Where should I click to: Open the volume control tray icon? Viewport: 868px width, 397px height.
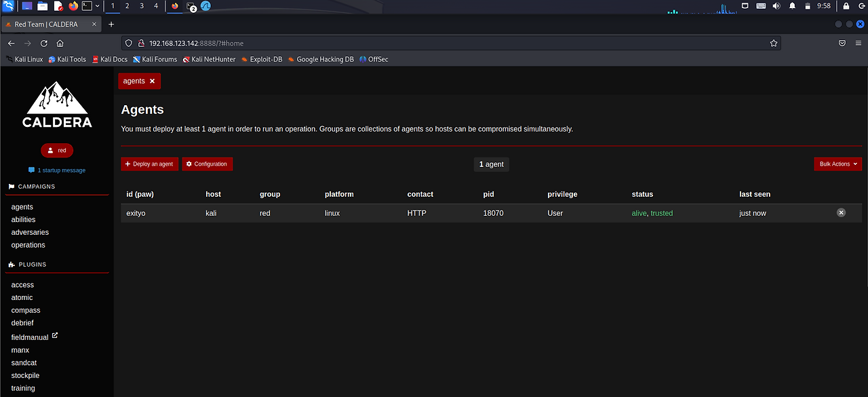[x=776, y=5]
